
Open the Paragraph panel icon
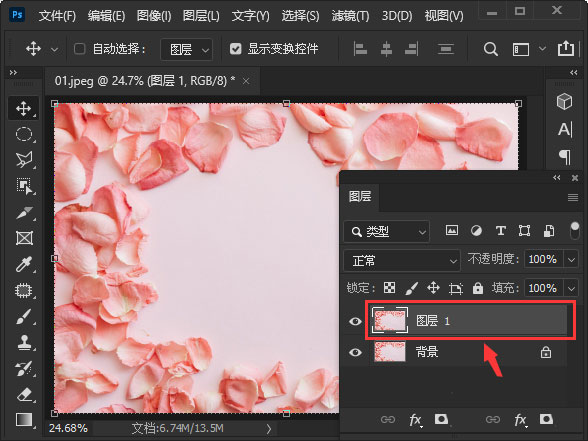(565, 157)
